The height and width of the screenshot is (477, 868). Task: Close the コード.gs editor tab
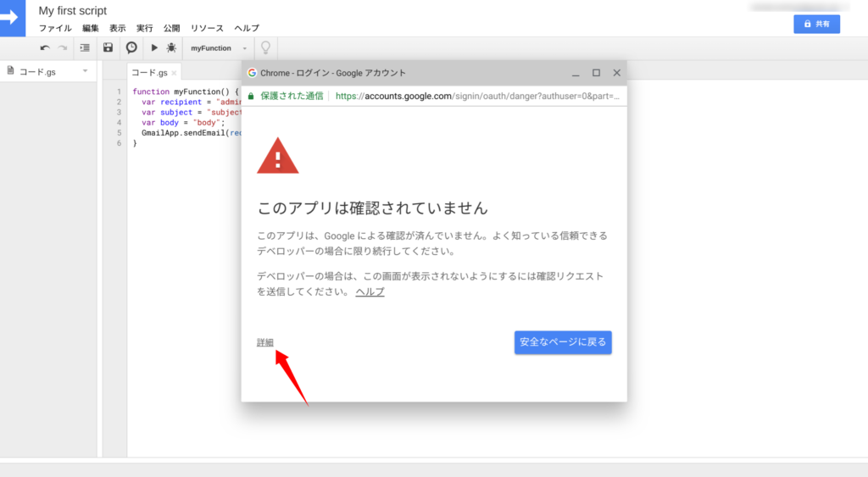point(175,74)
